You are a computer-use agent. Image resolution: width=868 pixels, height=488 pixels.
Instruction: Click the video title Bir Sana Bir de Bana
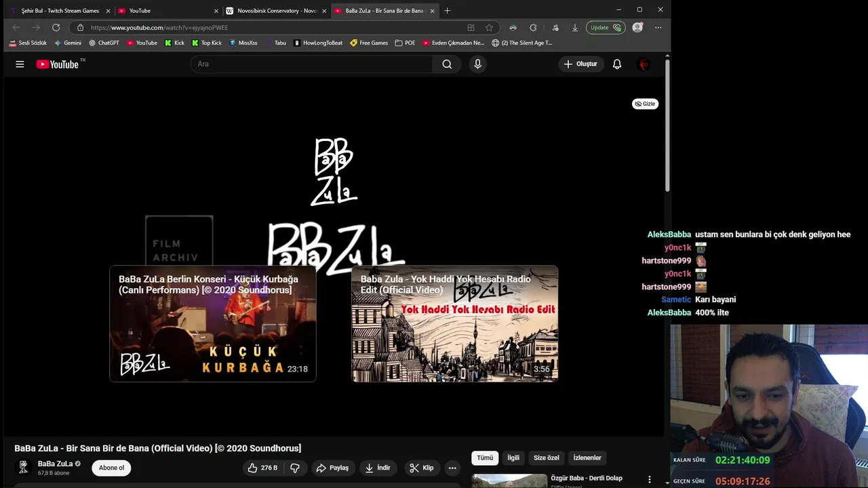pyautogui.click(x=158, y=448)
